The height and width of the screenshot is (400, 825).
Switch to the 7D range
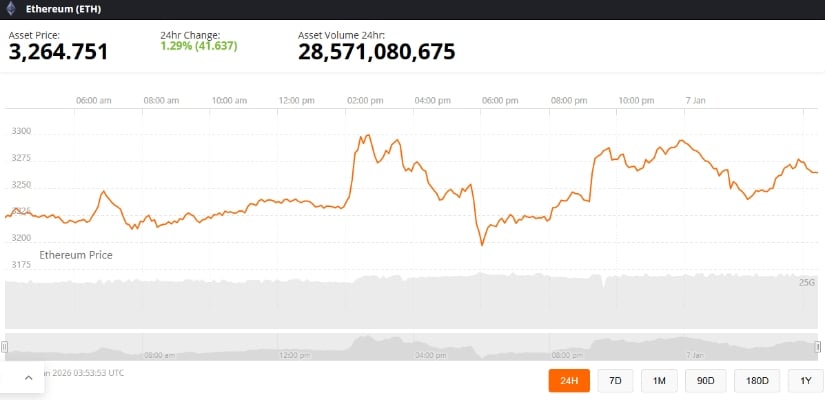point(615,380)
